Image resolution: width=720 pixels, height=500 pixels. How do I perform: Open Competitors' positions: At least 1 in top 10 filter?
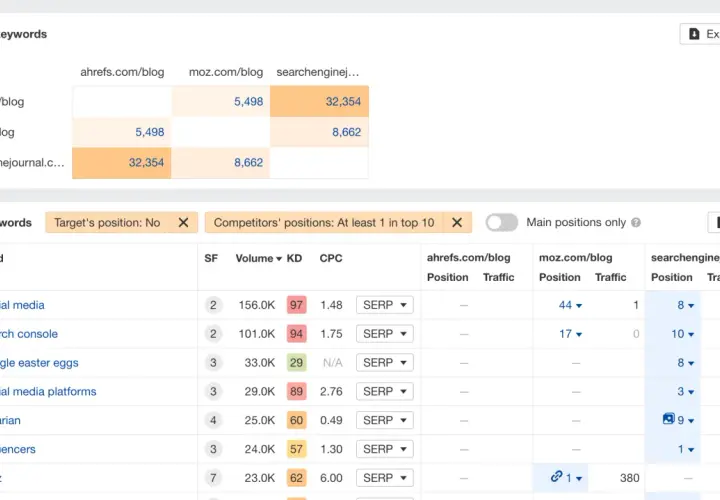tap(324, 223)
